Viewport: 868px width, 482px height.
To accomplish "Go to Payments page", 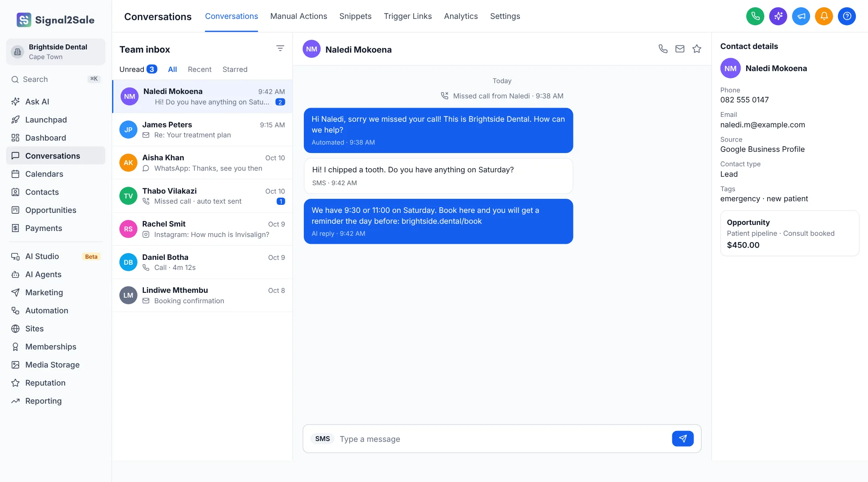I will [55, 228].
